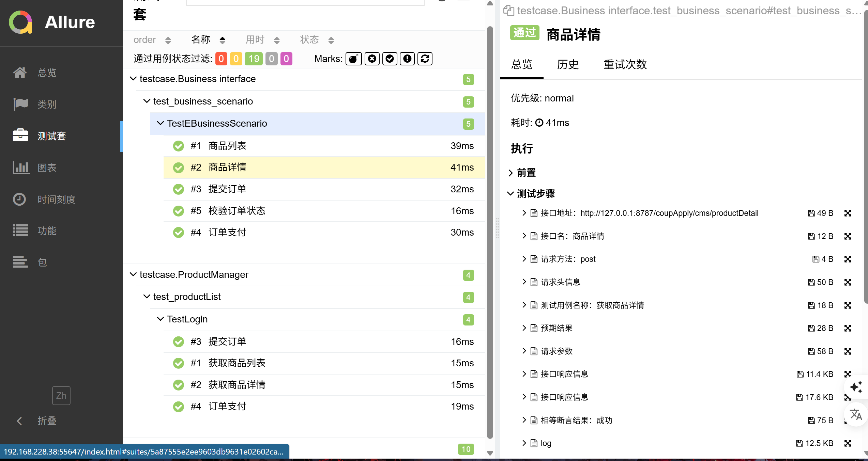Collapse the sidebar with 折叠
The height and width of the screenshot is (461, 868).
37,421
